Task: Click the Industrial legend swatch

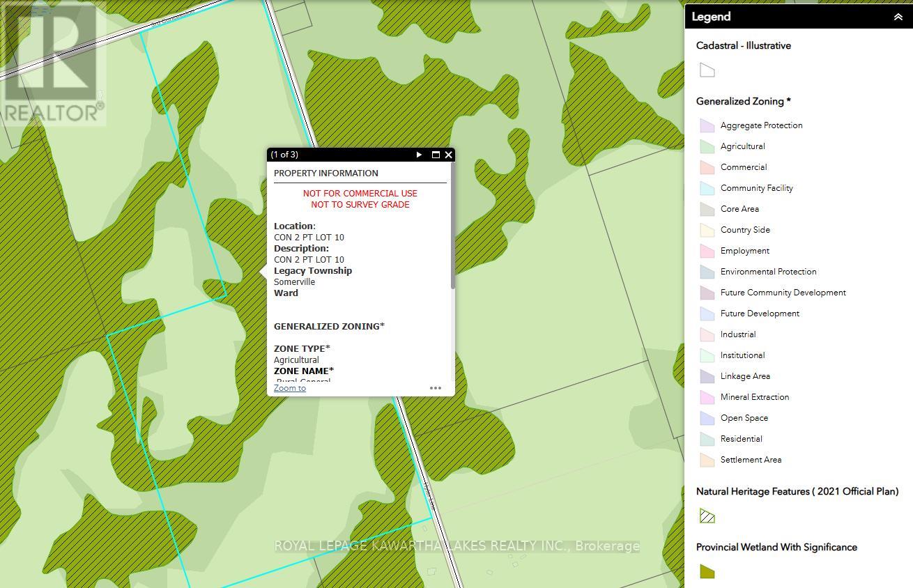Action: click(707, 334)
